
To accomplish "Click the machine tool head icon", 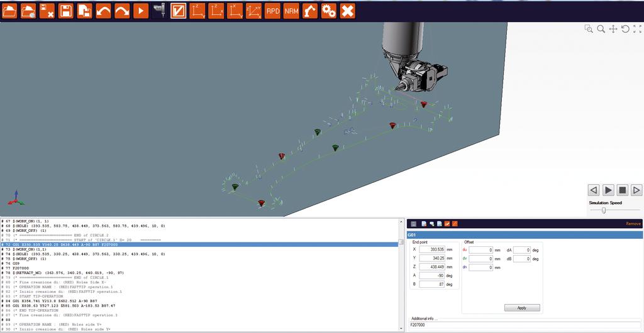I will click(159, 11).
